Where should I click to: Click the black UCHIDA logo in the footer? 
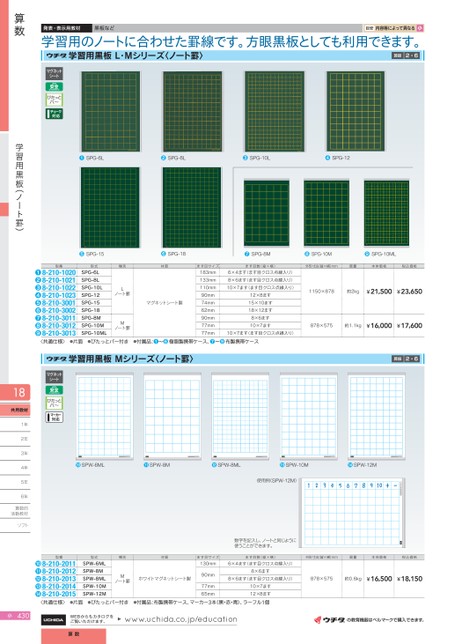coord(53,620)
